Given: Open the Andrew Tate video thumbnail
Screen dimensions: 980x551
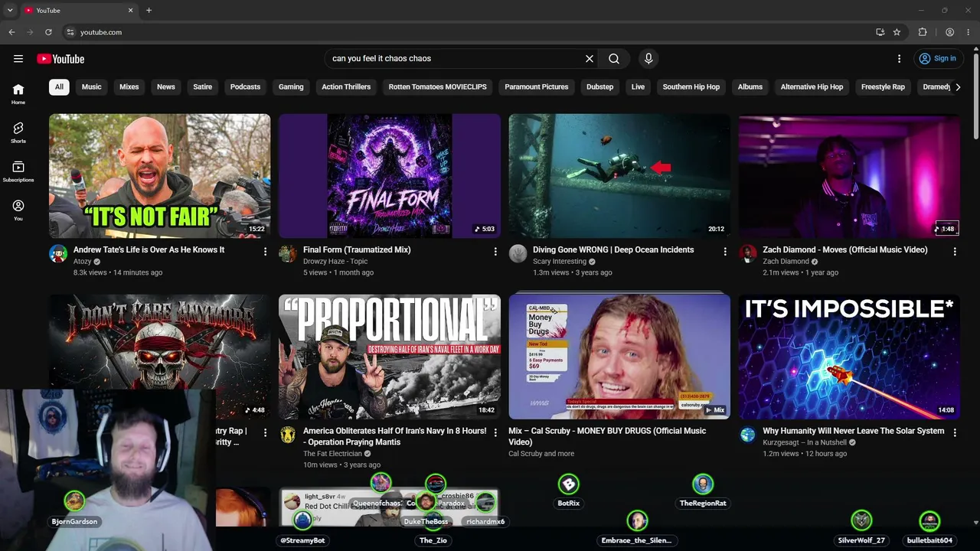Looking at the screenshot, I should (160, 176).
